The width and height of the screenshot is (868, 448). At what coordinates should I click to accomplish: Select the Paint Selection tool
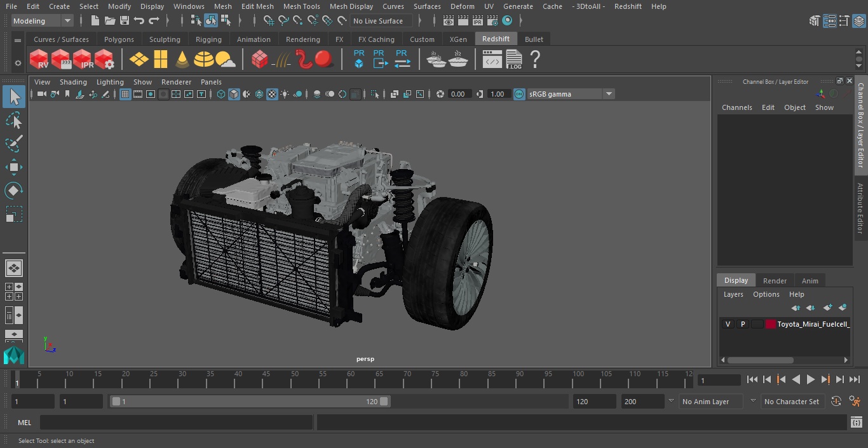coord(13,144)
